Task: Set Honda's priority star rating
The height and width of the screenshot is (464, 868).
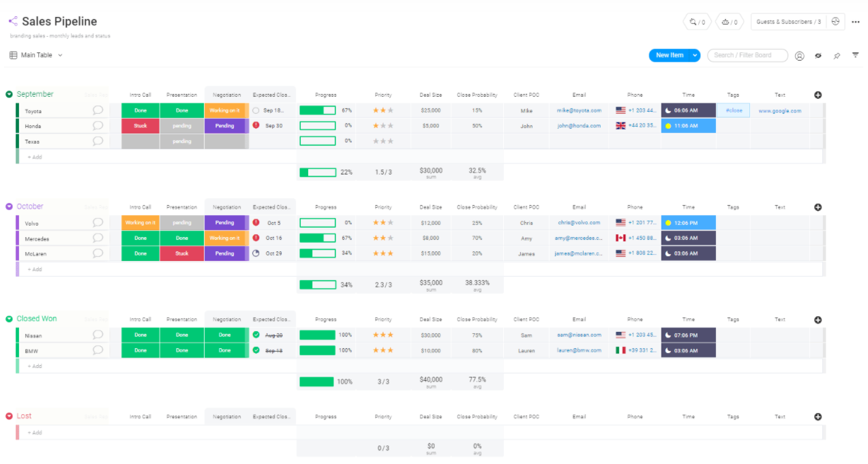Action: [x=383, y=125]
